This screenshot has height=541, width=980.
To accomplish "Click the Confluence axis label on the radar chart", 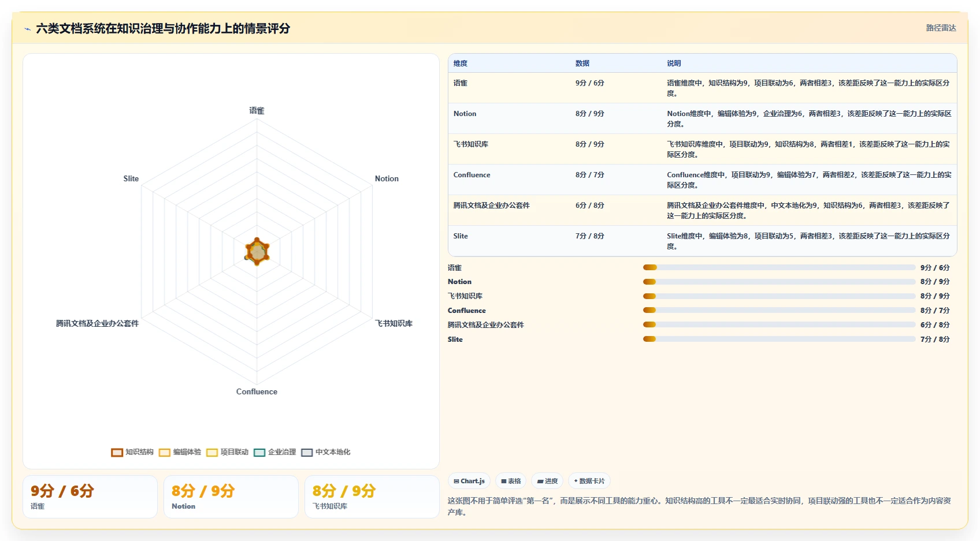I will pyautogui.click(x=257, y=391).
